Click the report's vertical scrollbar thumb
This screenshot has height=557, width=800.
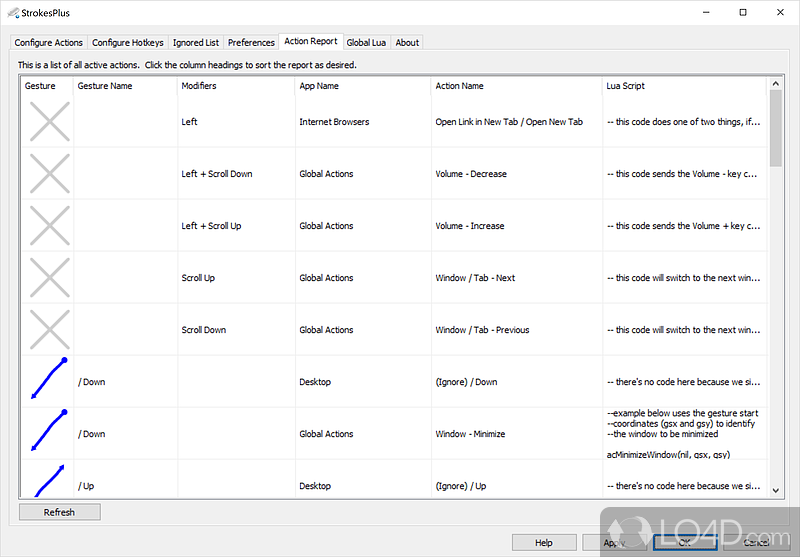[776, 129]
